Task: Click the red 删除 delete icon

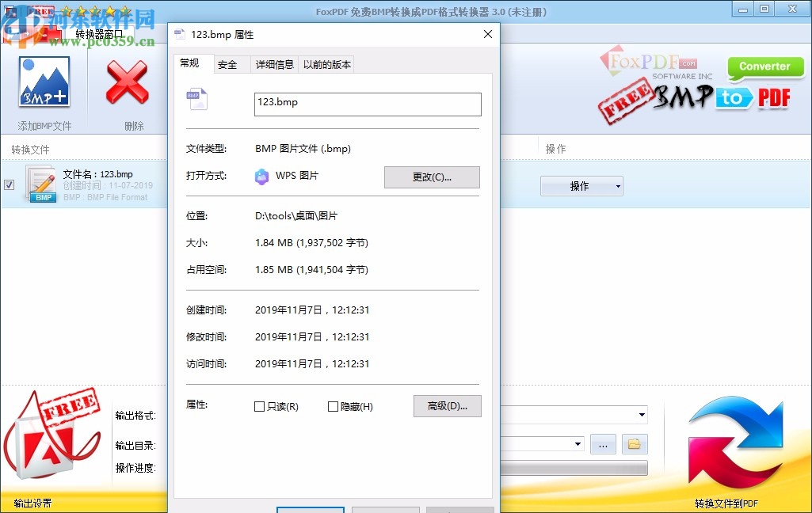Action: coord(126,82)
